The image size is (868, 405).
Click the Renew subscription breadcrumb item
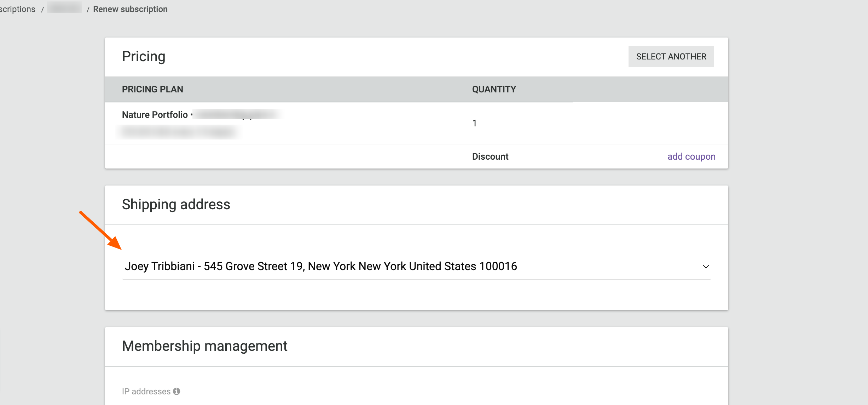point(130,9)
